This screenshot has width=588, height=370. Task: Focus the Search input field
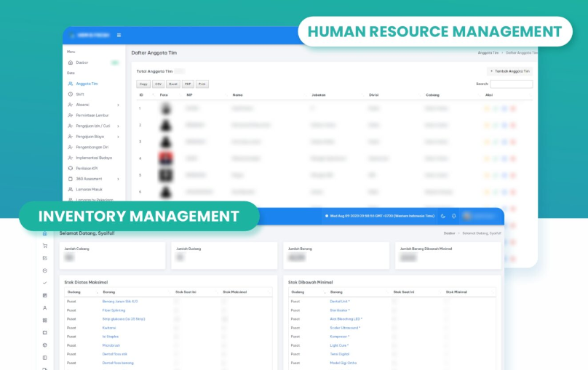[x=511, y=84]
